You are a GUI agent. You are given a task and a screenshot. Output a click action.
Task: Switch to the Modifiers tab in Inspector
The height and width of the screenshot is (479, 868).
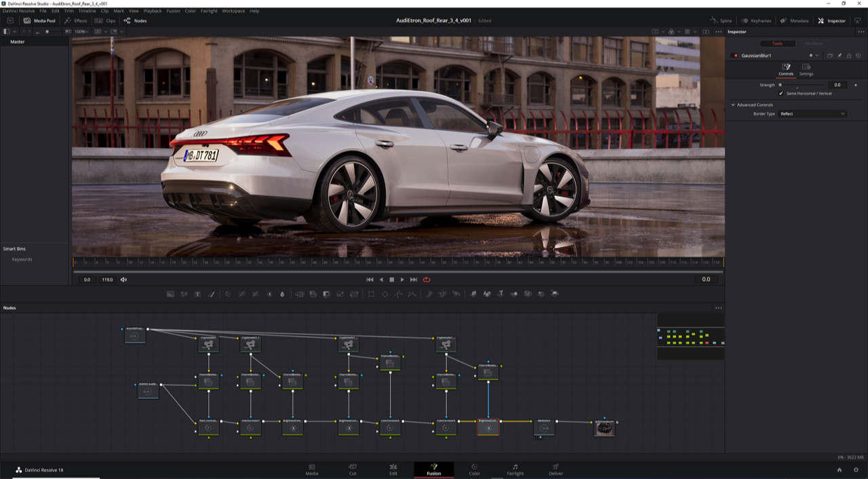pyautogui.click(x=814, y=43)
